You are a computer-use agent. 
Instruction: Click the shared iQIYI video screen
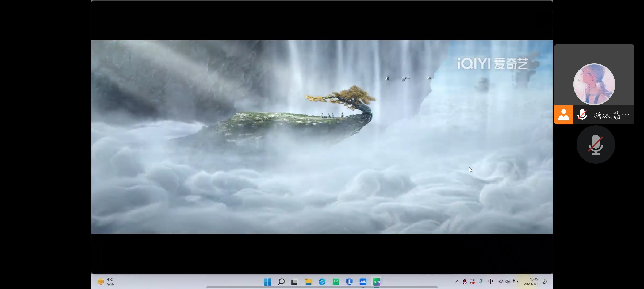tap(322, 137)
